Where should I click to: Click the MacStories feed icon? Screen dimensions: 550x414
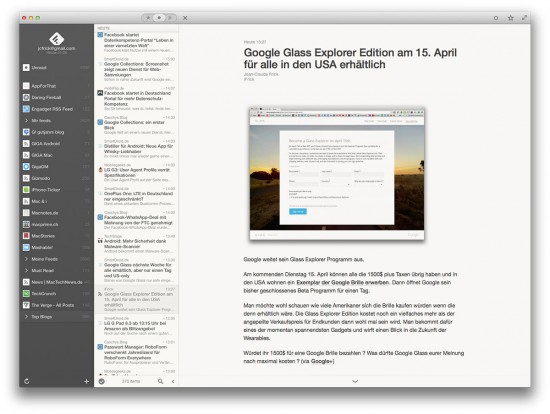point(26,236)
